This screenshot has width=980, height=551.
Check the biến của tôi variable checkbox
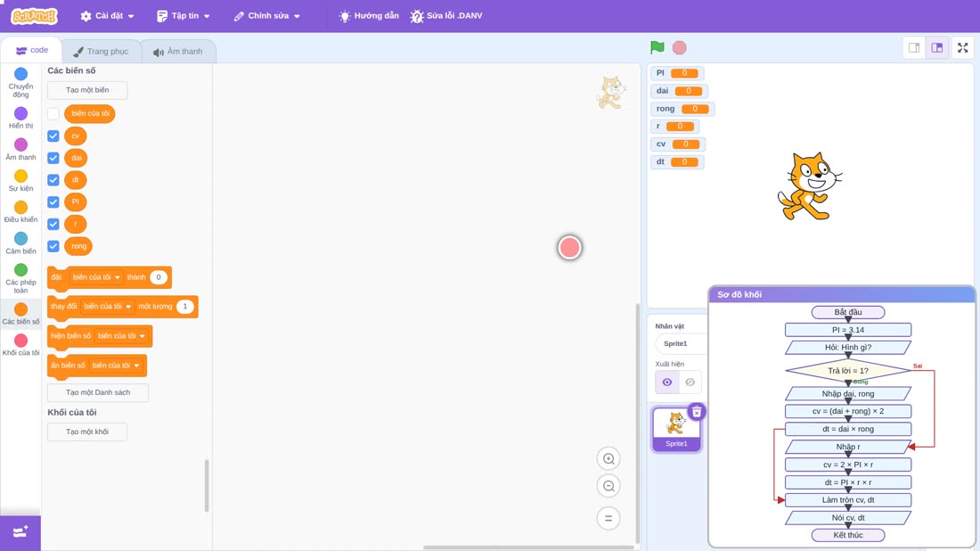point(53,114)
